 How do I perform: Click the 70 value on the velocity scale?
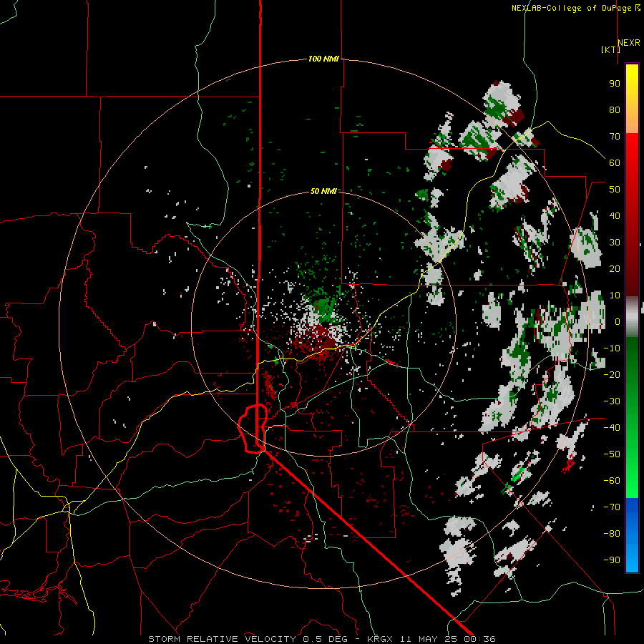point(615,137)
